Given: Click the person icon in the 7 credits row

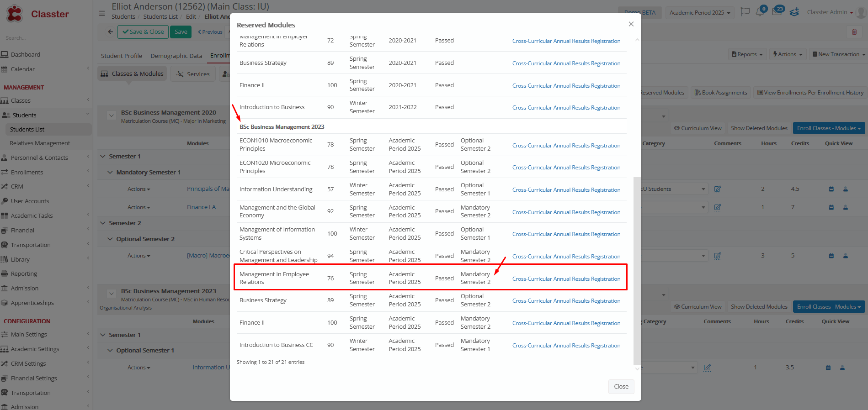Looking at the screenshot, I should (846, 207).
